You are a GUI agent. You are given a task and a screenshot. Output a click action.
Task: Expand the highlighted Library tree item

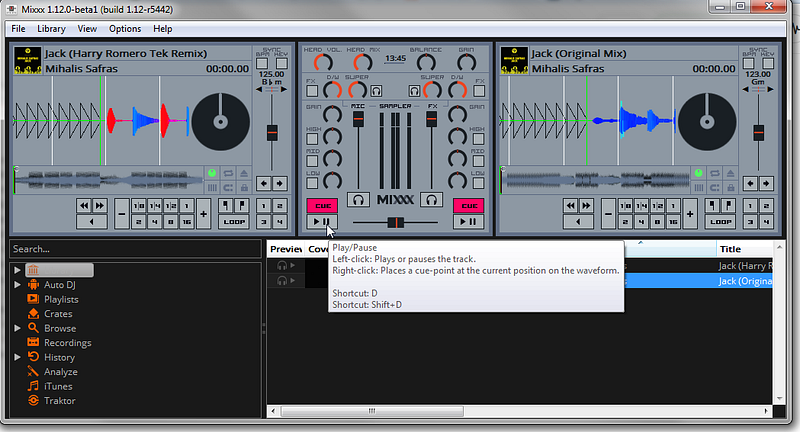(17, 270)
